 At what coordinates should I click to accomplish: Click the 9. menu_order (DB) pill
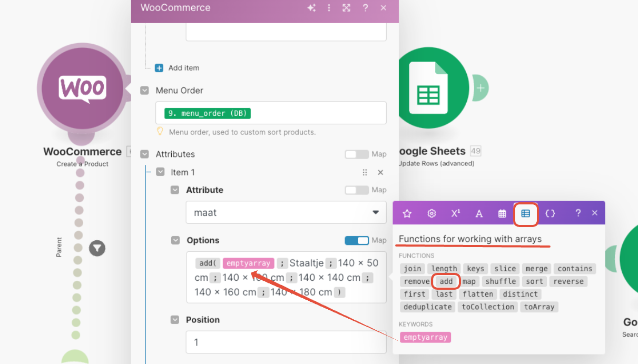click(x=208, y=113)
